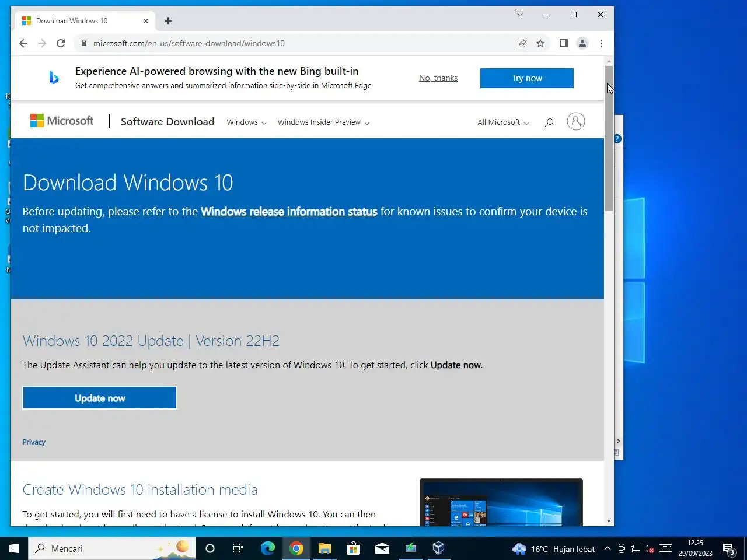Open the Windows Start menu
Image resolution: width=747 pixels, height=560 pixels.
pos(14,548)
